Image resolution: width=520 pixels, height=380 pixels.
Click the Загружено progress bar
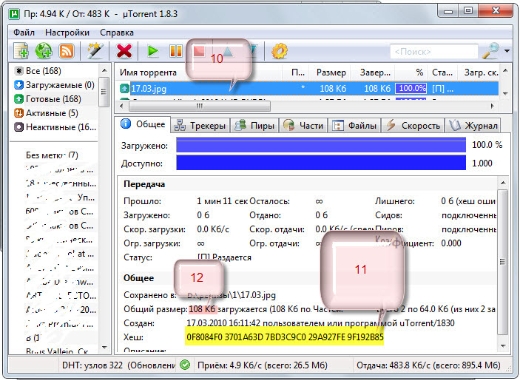pyautogui.click(x=321, y=145)
